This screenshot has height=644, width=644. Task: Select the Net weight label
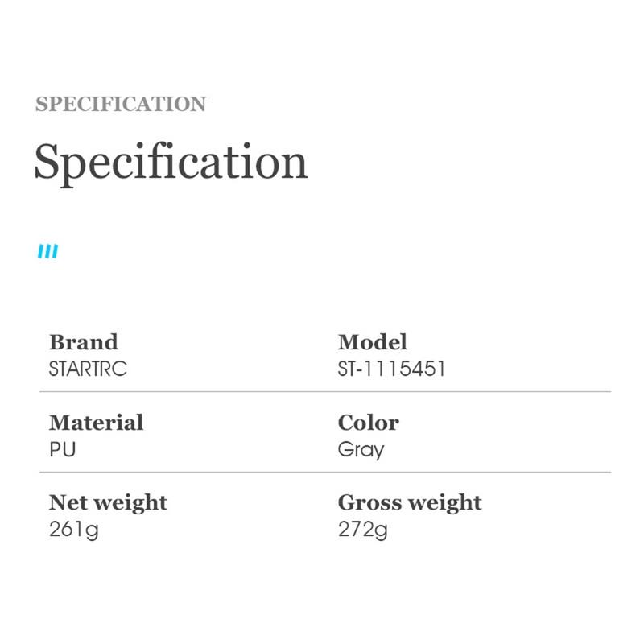pos(108,502)
